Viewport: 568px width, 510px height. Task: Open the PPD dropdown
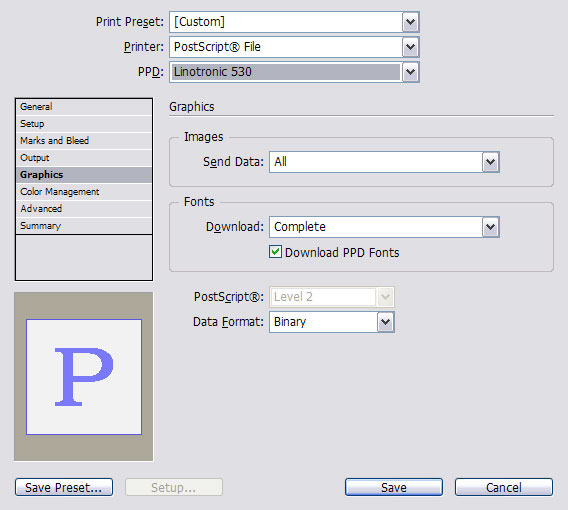(x=410, y=72)
